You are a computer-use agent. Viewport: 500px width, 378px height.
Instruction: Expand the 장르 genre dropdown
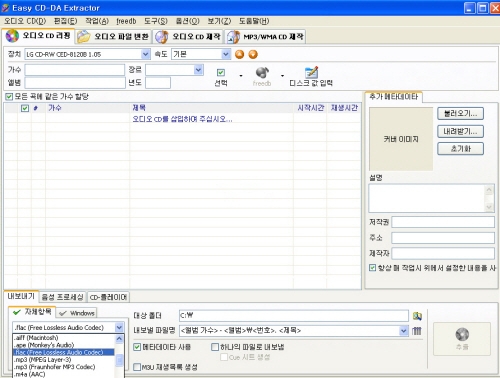coord(198,70)
